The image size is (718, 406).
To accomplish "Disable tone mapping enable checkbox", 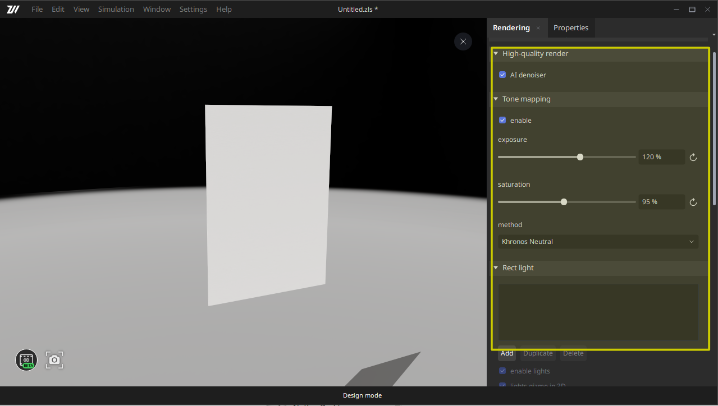I will (502, 120).
